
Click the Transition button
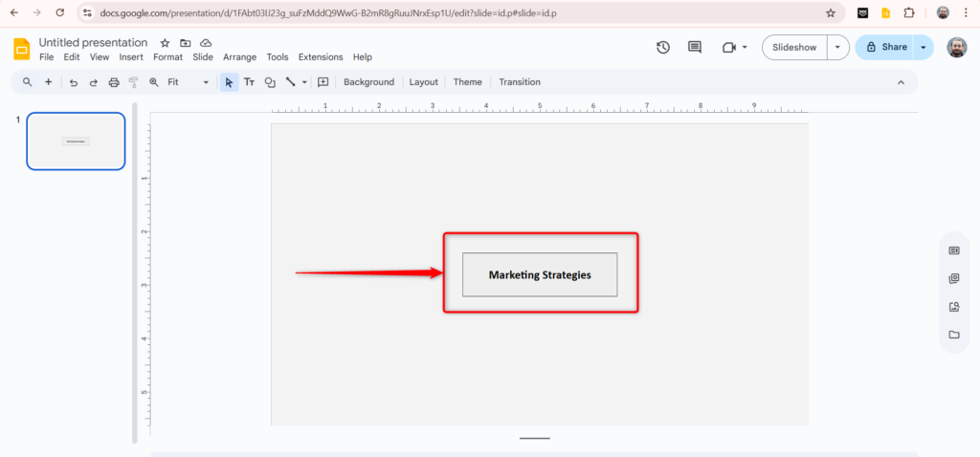click(x=519, y=82)
